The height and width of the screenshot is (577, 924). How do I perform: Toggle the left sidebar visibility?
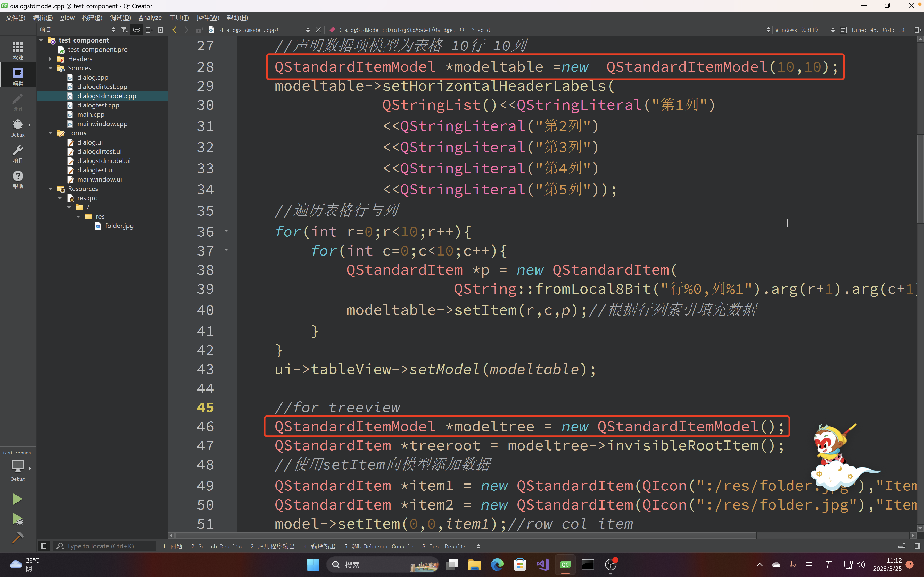point(44,546)
